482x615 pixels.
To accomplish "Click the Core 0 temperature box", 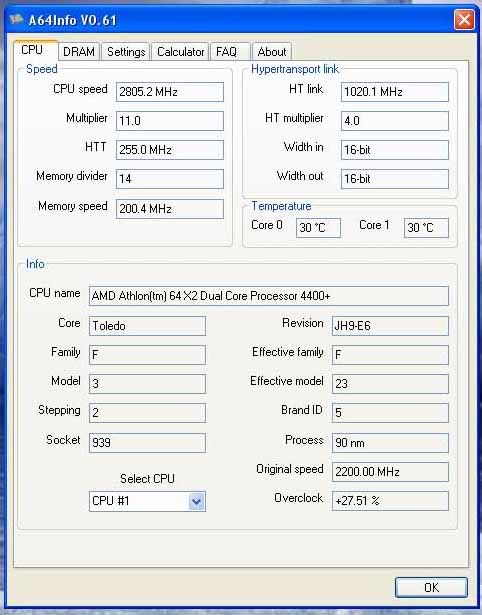I will point(318,228).
